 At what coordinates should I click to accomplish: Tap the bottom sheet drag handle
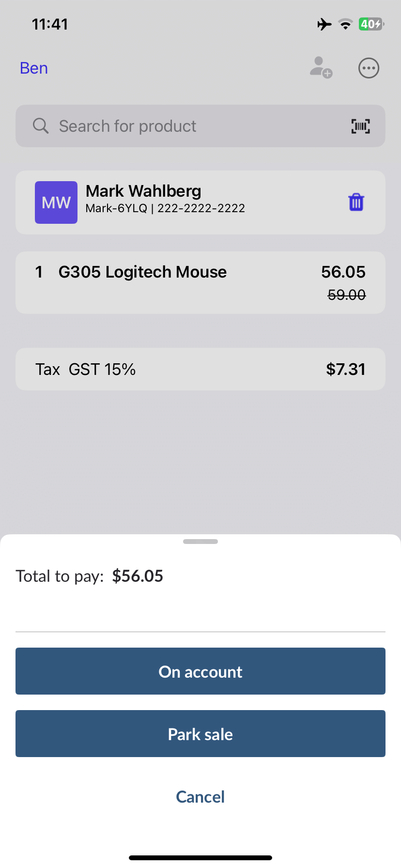click(x=200, y=542)
